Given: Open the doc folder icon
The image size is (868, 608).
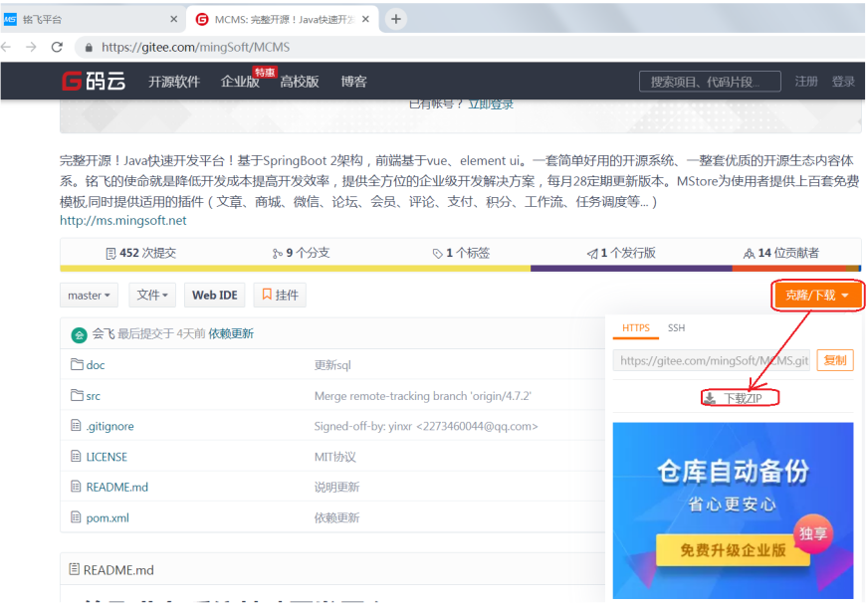Looking at the screenshot, I should pyautogui.click(x=77, y=364).
